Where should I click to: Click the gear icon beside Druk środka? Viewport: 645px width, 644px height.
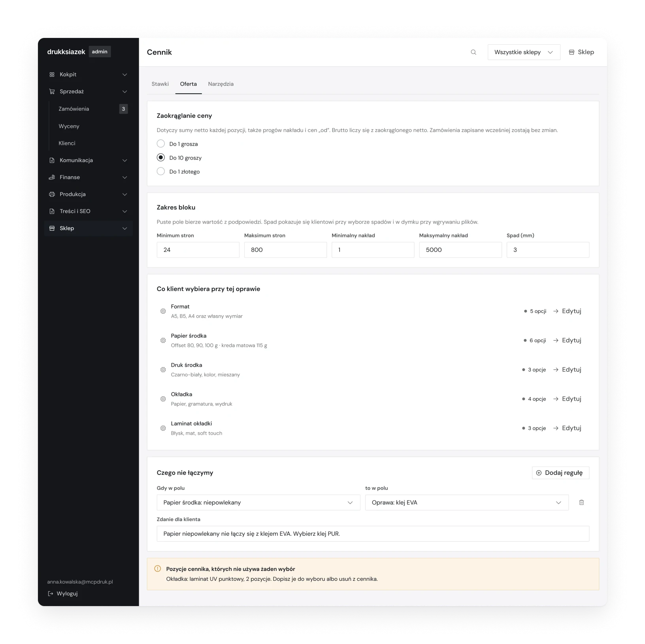(x=163, y=369)
